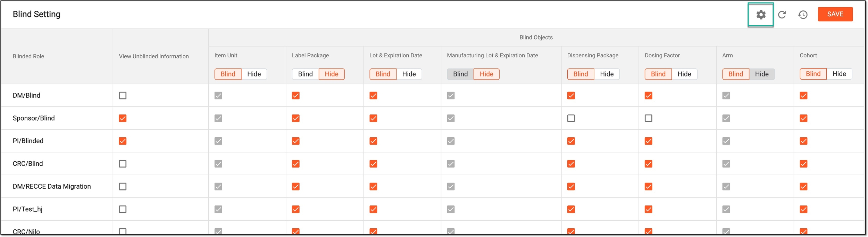Screen dimensions: 868x237
Task: Click the PI/Test_hj role name
Action: coord(28,209)
